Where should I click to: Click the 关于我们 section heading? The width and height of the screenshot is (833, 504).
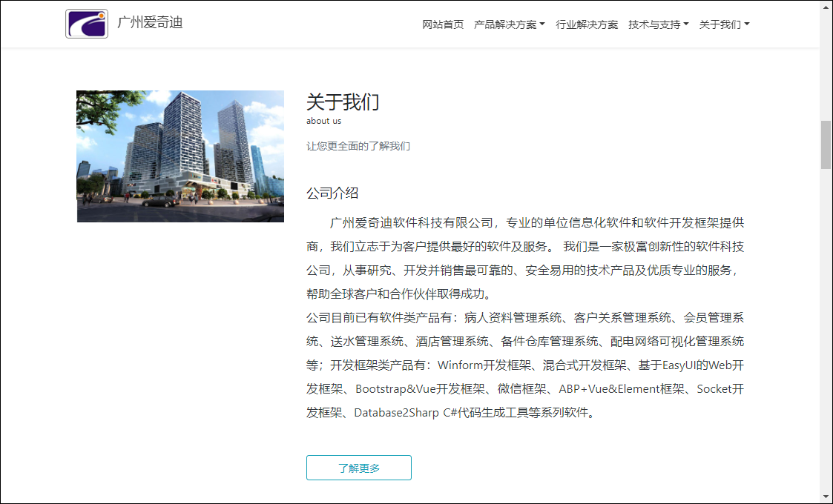tap(343, 102)
